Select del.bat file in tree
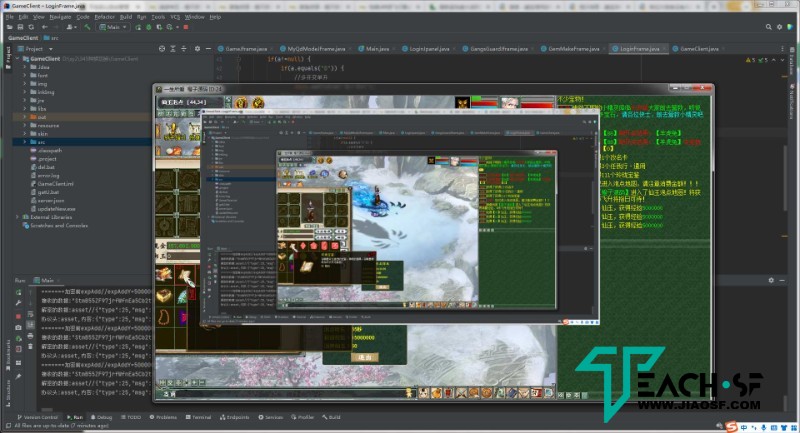Screen dimensions: 800x433 pyautogui.click(x=46, y=167)
